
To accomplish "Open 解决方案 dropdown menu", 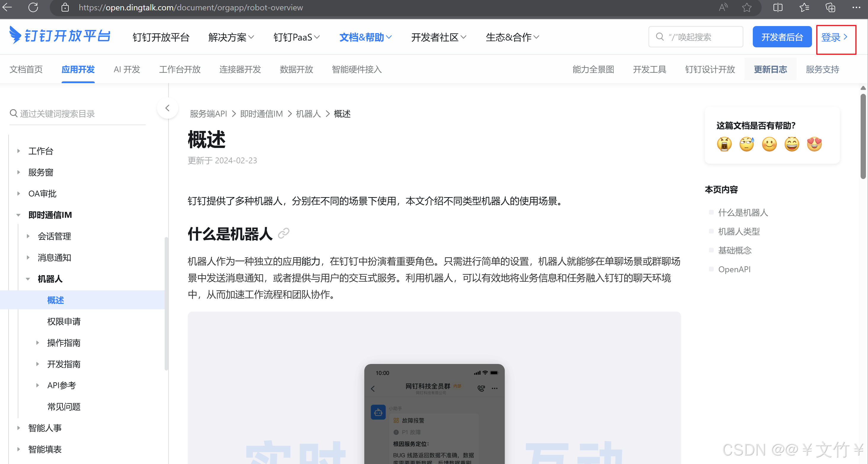I will click(231, 37).
